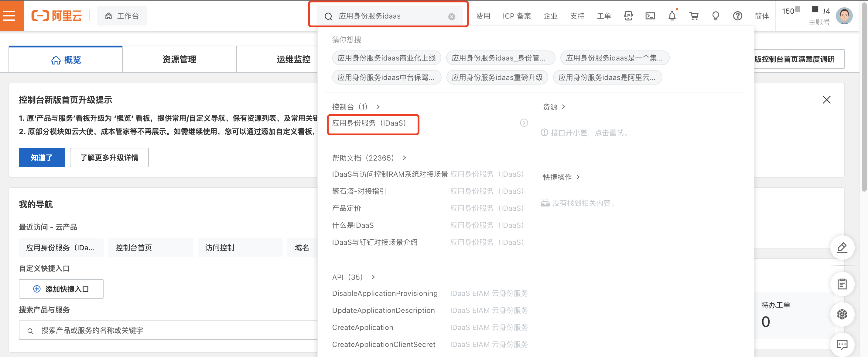868x357 pixels.
Task: Expand the API (35) section
Action: (x=354, y=277)
